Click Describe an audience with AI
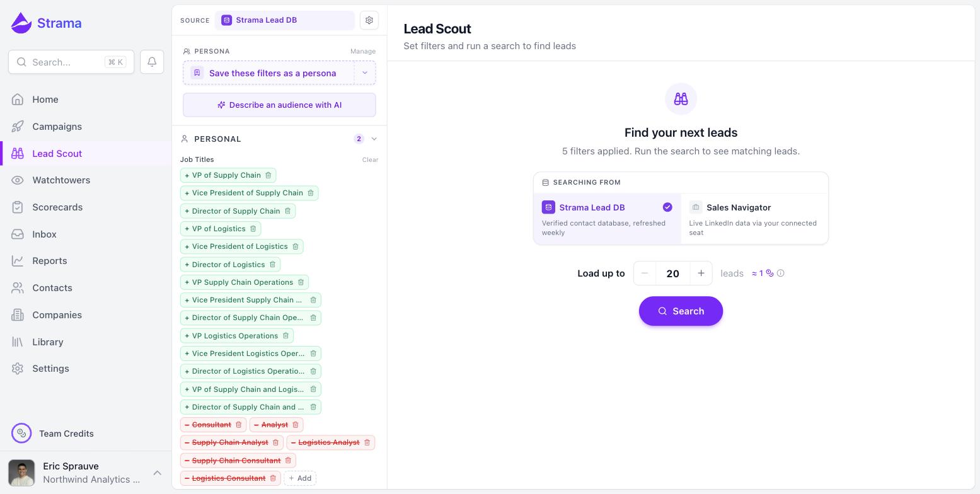This screenshot has width=980, height=494. click(279, 105)
